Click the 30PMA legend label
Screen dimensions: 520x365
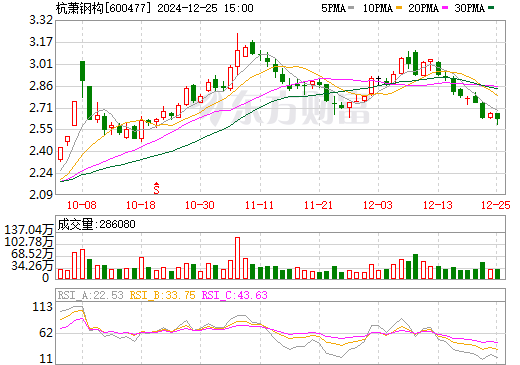point(469,8)
